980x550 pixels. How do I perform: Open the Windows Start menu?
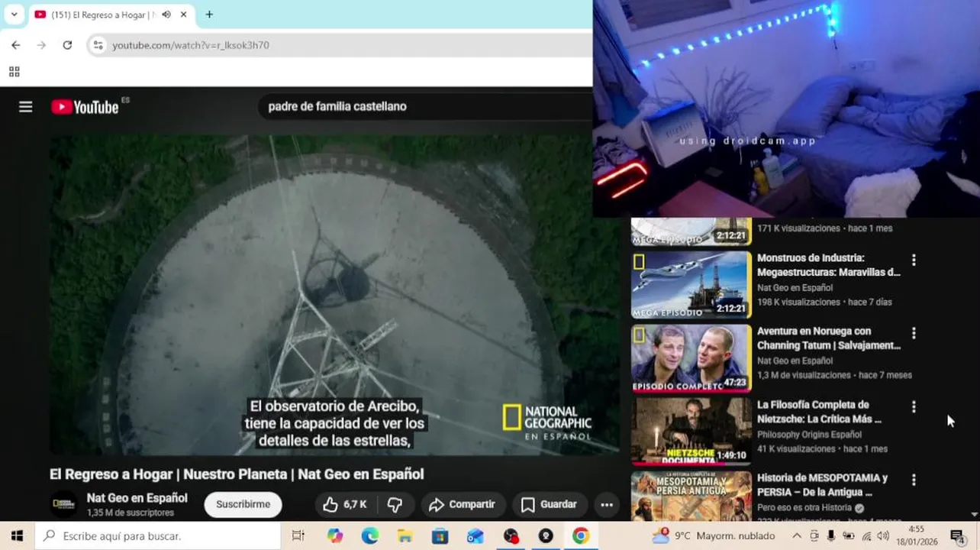point(17,536)
